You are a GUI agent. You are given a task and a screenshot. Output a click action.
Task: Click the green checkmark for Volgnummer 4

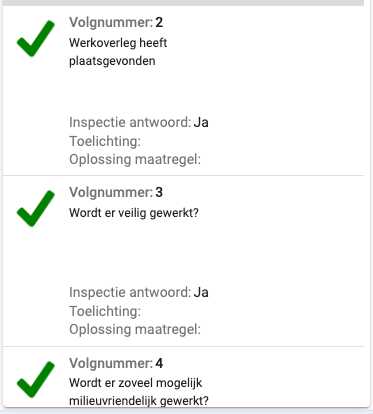36,379
